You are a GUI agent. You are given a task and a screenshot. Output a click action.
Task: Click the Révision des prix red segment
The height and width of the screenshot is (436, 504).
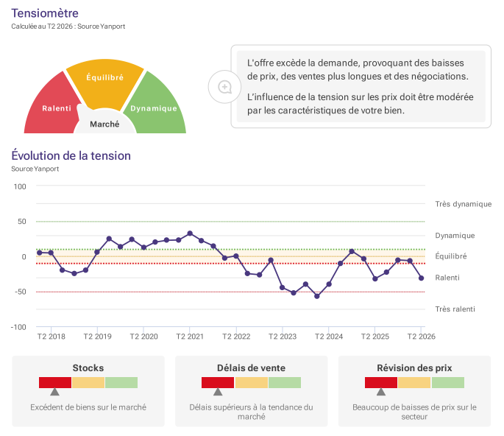tap(381, 382)
